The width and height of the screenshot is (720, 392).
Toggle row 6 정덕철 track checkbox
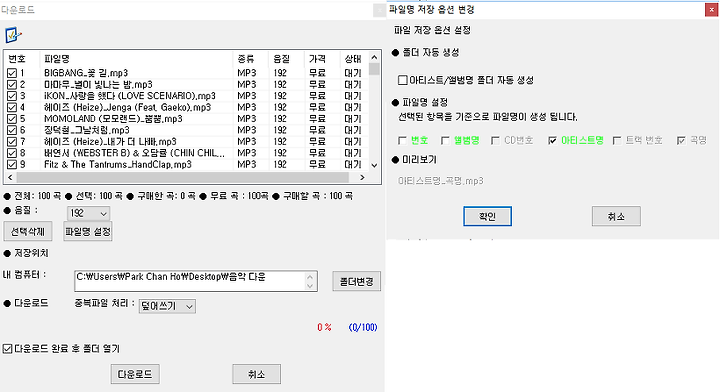click(x=12, y=130)
